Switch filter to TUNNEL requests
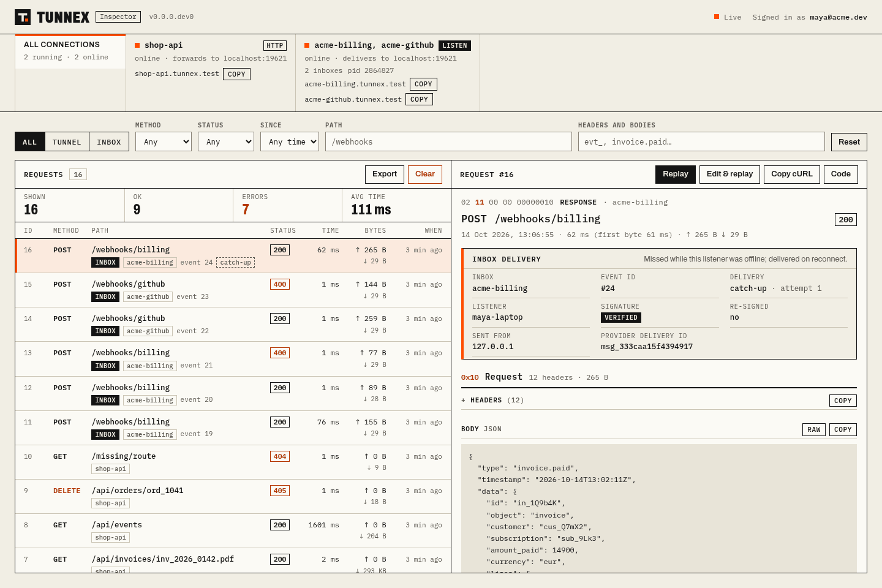Viewport: 882px width, 588px height. (x=67, y=141)
